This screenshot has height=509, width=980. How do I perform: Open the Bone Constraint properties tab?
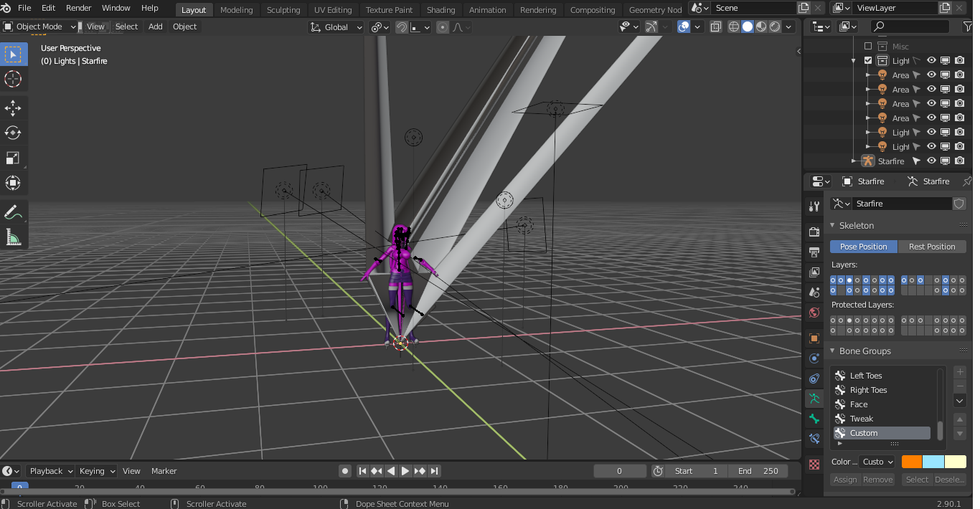coord(814,439)
